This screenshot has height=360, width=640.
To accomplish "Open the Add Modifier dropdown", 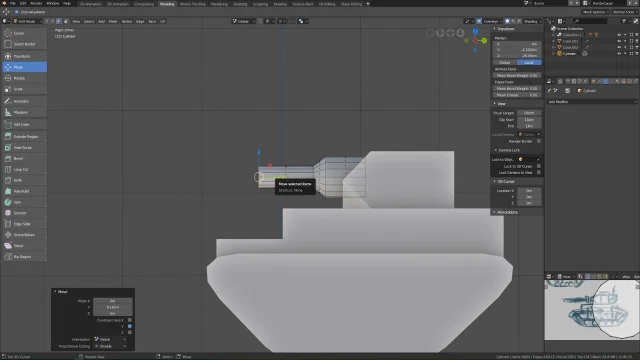I will pyautogui.click(x=591, y=102).
